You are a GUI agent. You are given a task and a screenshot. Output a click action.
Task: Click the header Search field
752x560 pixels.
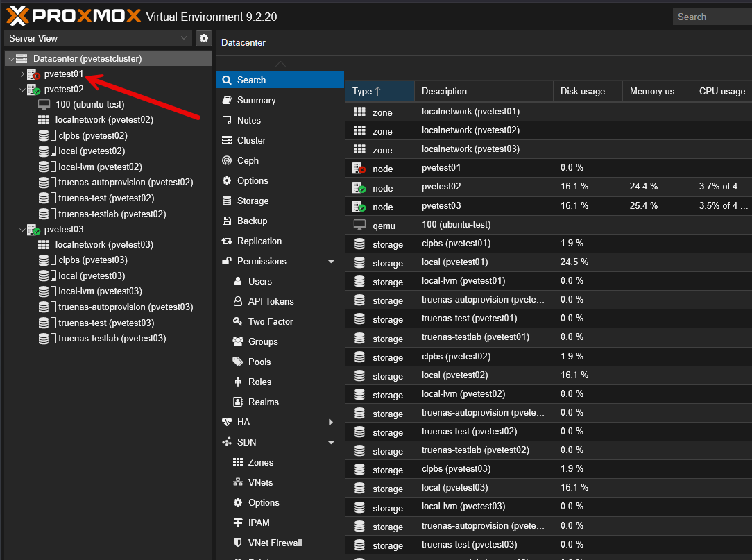pos(712,17)
